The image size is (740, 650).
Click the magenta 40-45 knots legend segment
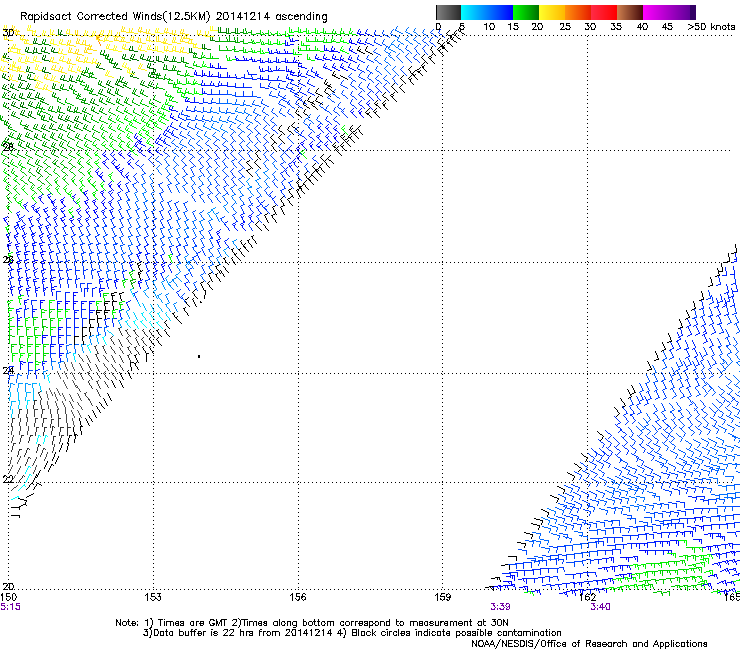pyautogui.click(x=656, y=12)
